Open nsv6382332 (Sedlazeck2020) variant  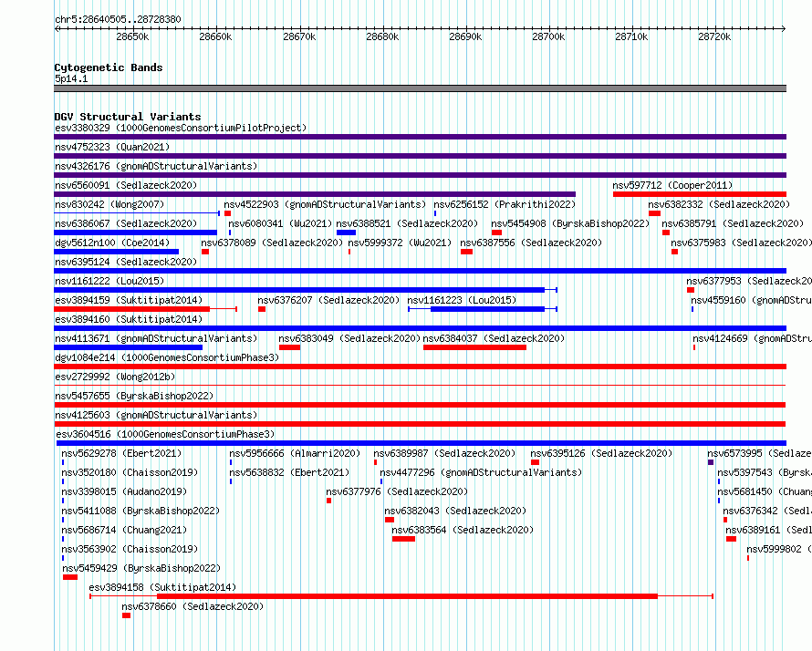719,204
